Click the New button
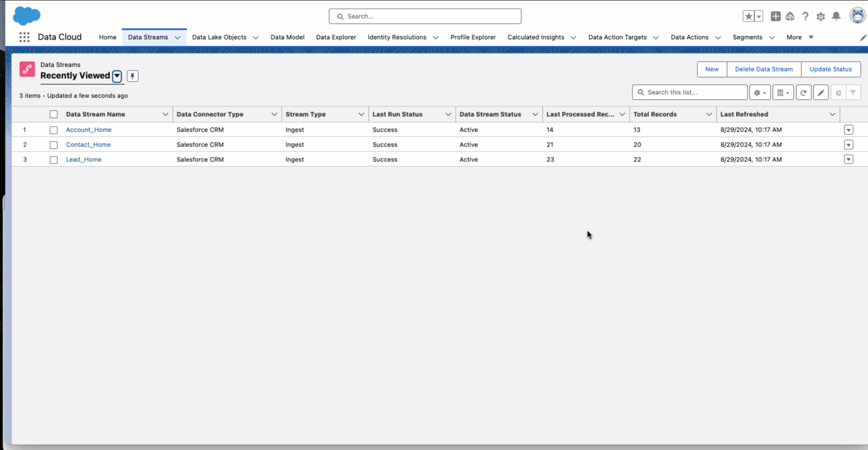This screenshot has width=868, height=450. pyautogui.click(x=712, y=69)
